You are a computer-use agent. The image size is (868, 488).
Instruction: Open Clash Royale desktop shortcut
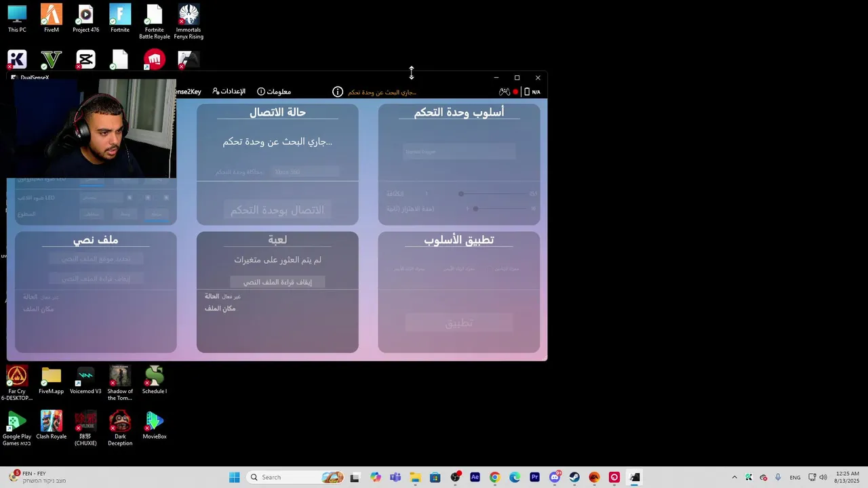pyautogui.click(x=51, y=425)
